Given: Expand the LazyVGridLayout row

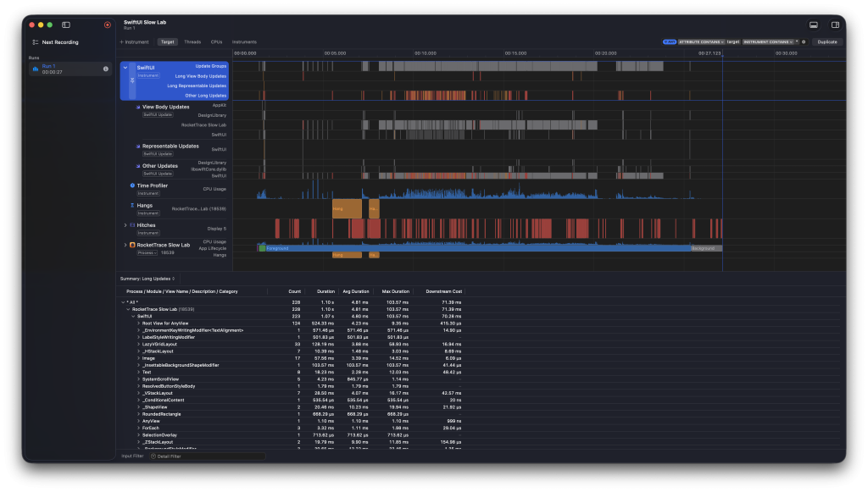Looking at the screenshot, I should coord(138,345).
